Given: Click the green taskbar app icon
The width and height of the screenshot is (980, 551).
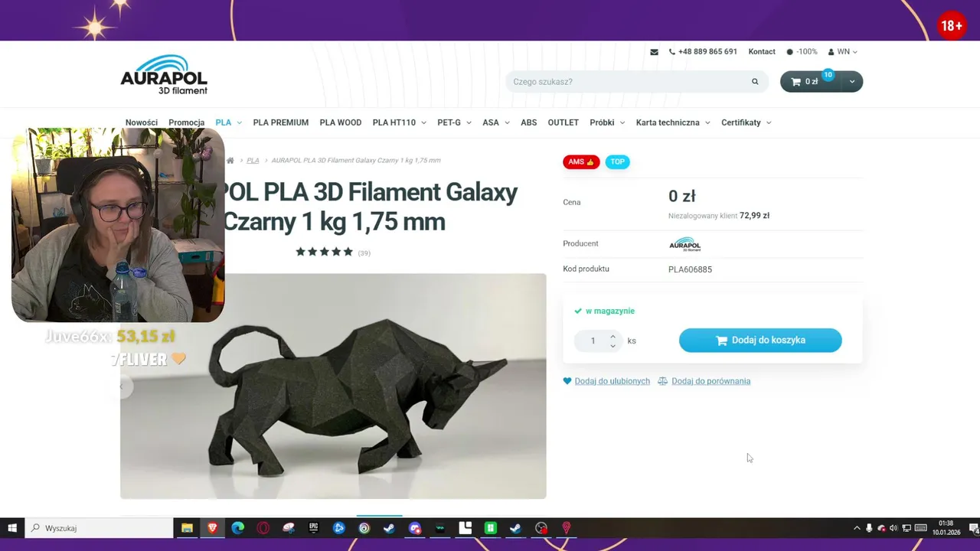Looking at the screenshot, I should point(491,528).
